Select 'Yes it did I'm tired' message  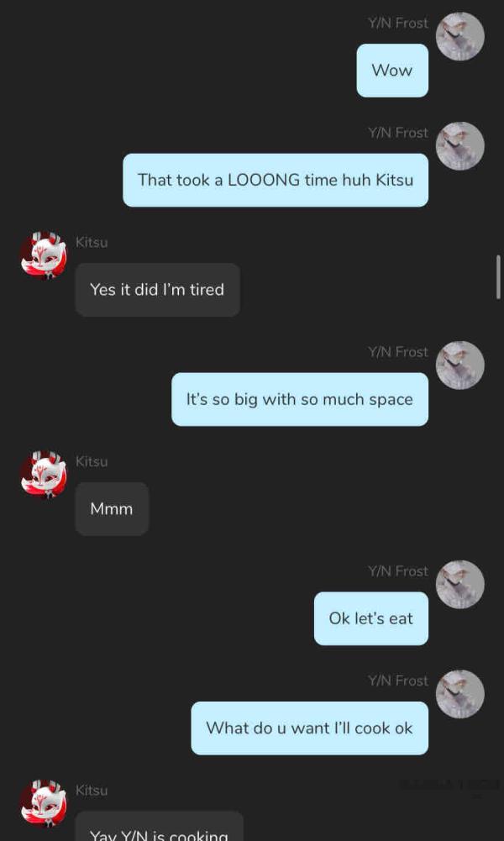tap(157, 290)
